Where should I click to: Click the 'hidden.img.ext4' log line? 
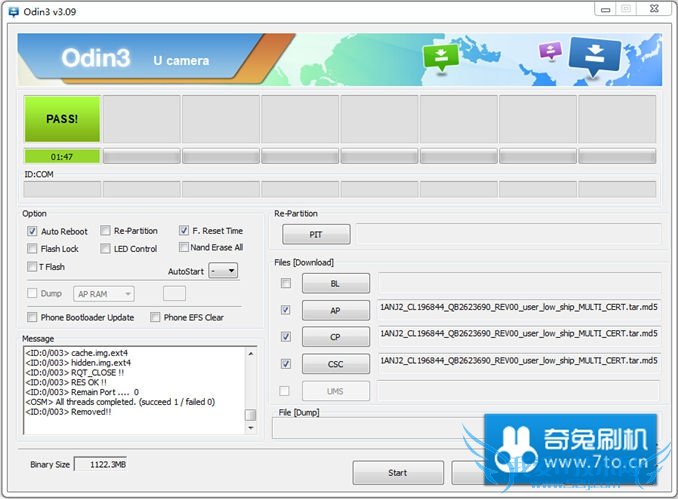[x=78, y=363]
